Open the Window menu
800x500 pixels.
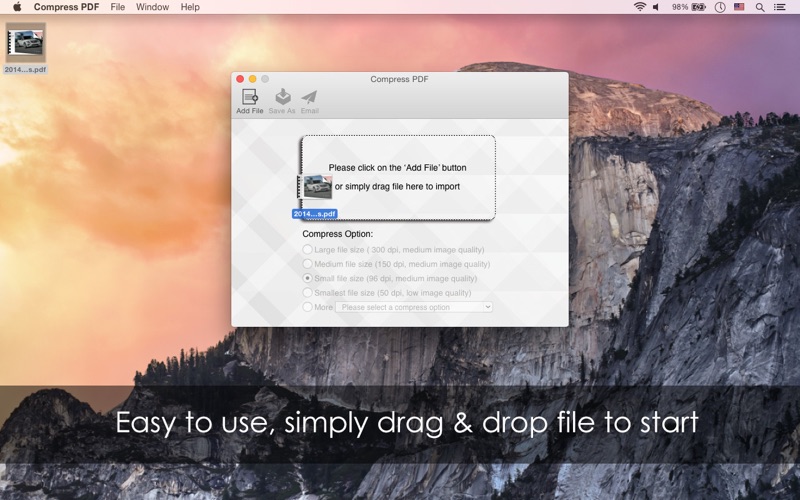(x=152, y=7)
